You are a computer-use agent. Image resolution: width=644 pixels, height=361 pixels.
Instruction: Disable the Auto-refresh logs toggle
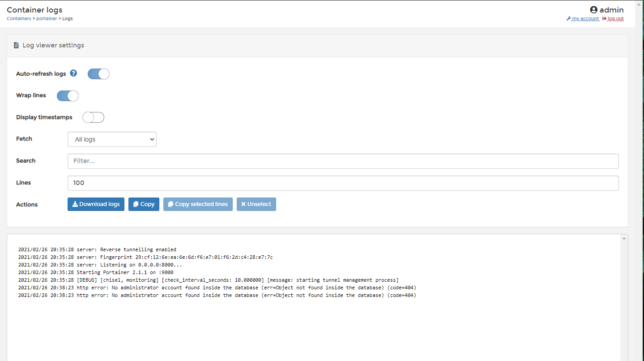click(98, 73)
